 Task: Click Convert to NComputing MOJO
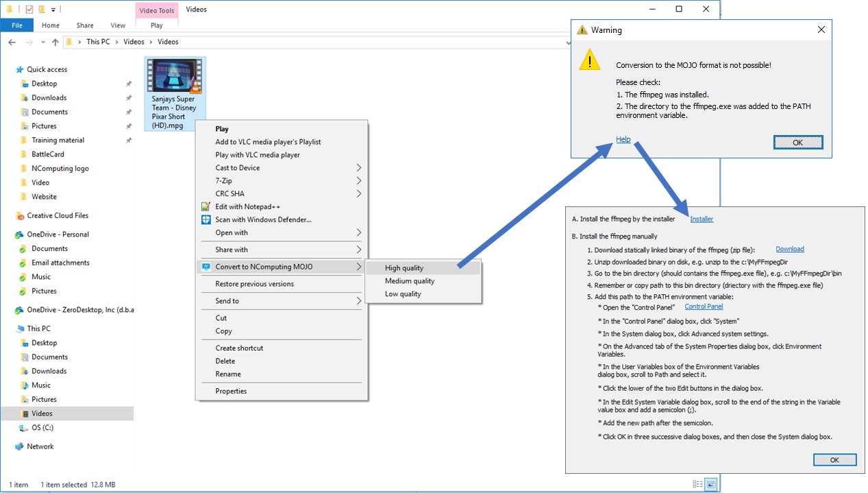tap(282, 267)
